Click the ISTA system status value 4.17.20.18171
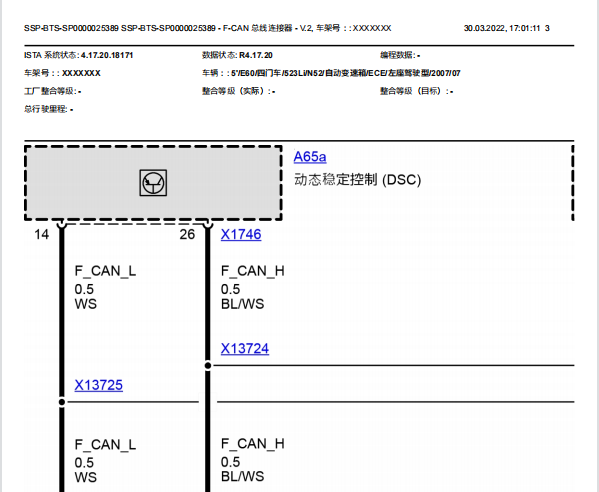The height and width of the screenshot is (492, 599). (107, 55)
